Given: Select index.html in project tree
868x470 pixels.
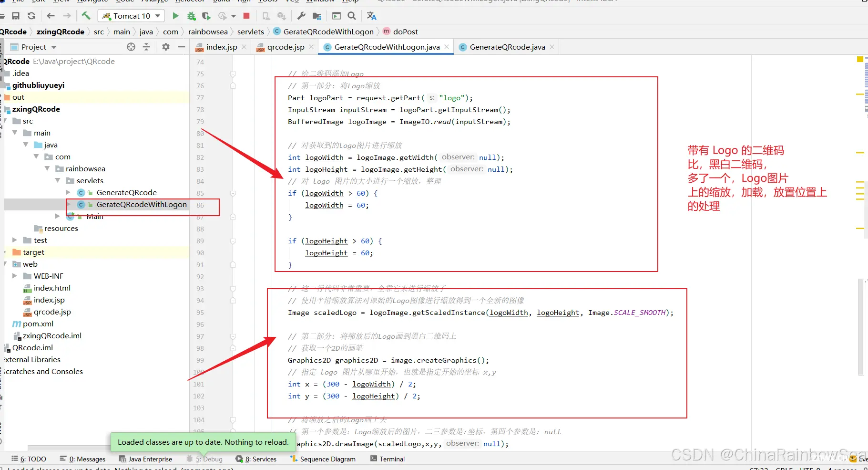Looking at the screenshot, I should click(52, 288).
